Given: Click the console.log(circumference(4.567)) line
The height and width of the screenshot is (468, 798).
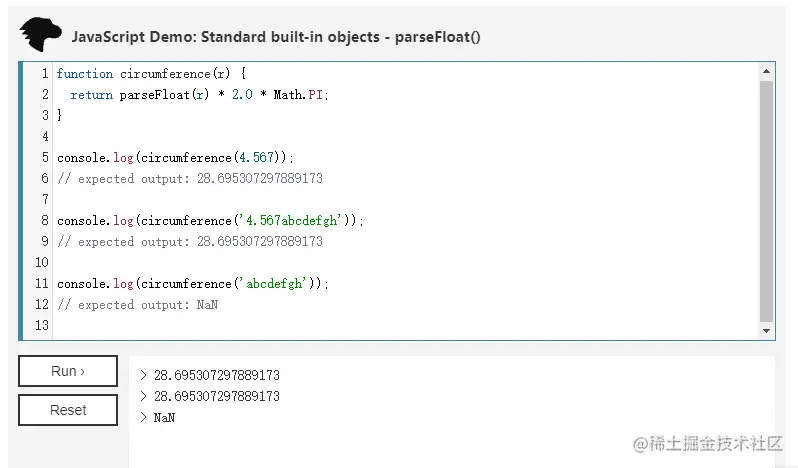Looking at the screenshot, I should (176, 157).
